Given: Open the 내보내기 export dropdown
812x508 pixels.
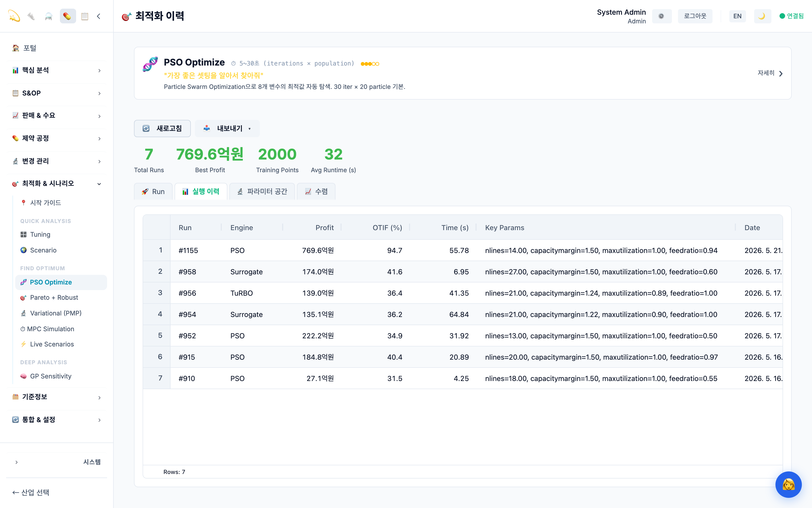Looking at the screenshot, I should 227,128.
